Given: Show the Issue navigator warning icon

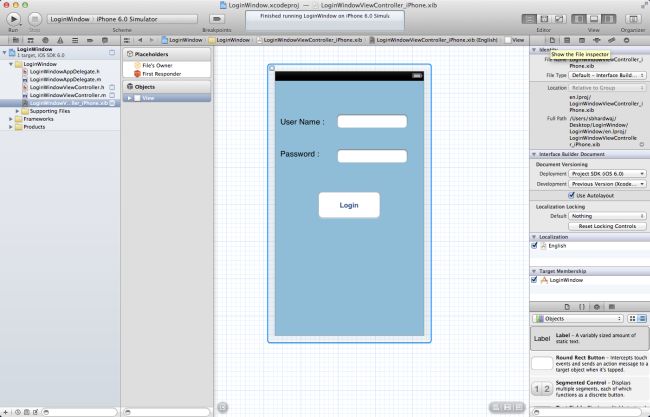Looking at the screenshot, I should (x=61, y=40).
